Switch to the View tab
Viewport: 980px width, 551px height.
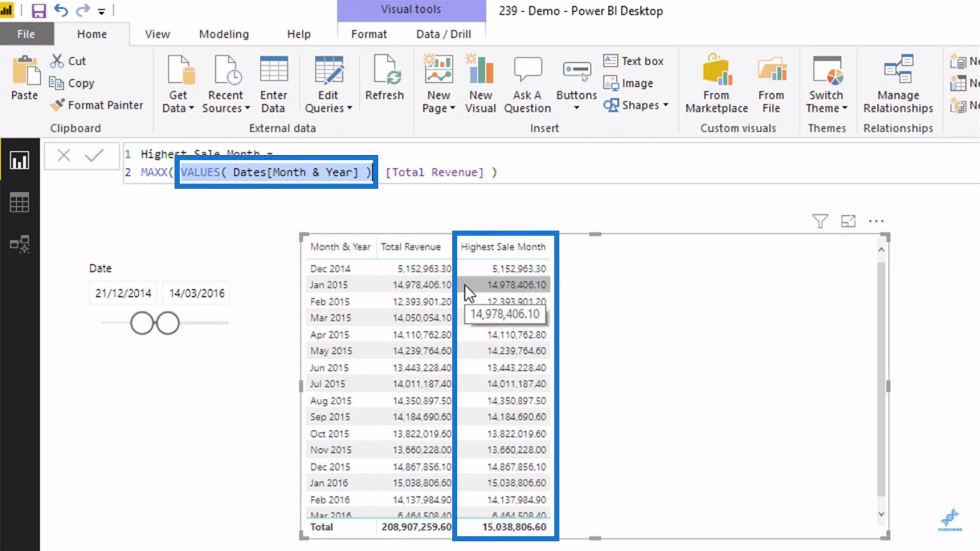click(x=157, y=34)
